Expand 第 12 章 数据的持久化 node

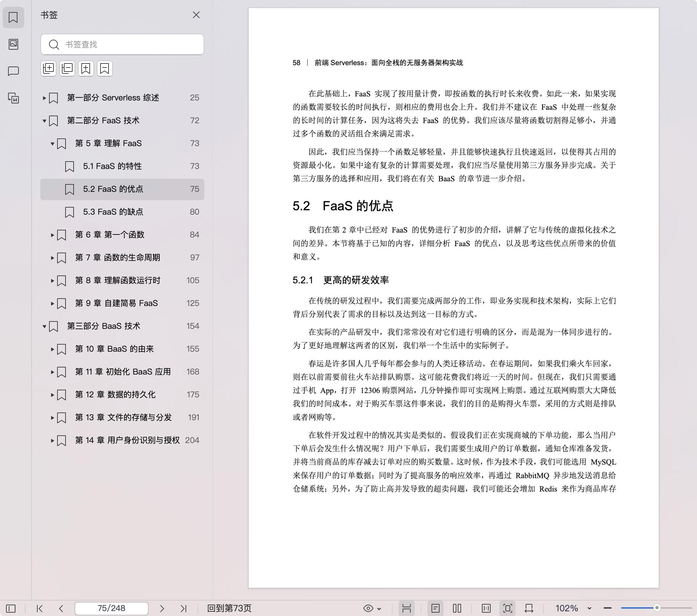coord(52,395)
